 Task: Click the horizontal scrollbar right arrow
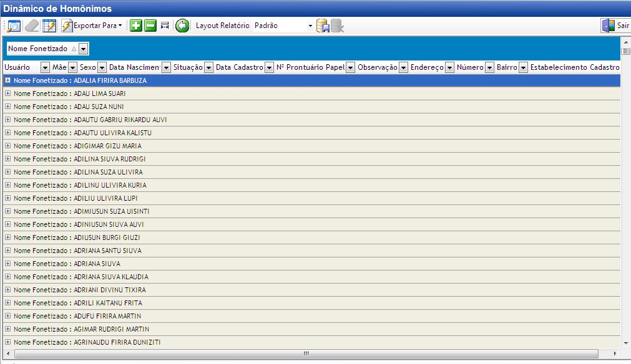tap(615, 353)
